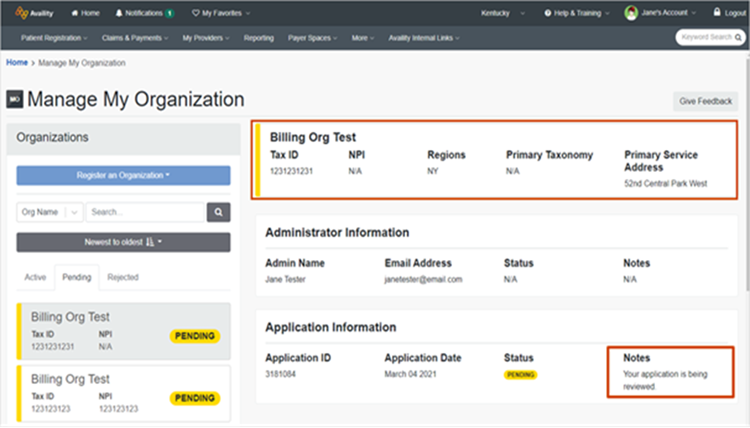
Task: Click the Notifications count badge
Action: (169, 13)
